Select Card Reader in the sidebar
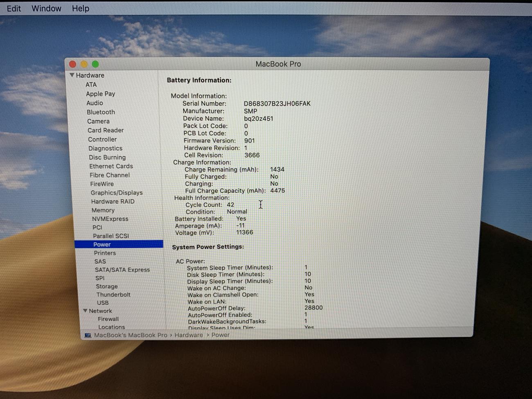Screen dimensions: 532x399 tap(106, 130)
